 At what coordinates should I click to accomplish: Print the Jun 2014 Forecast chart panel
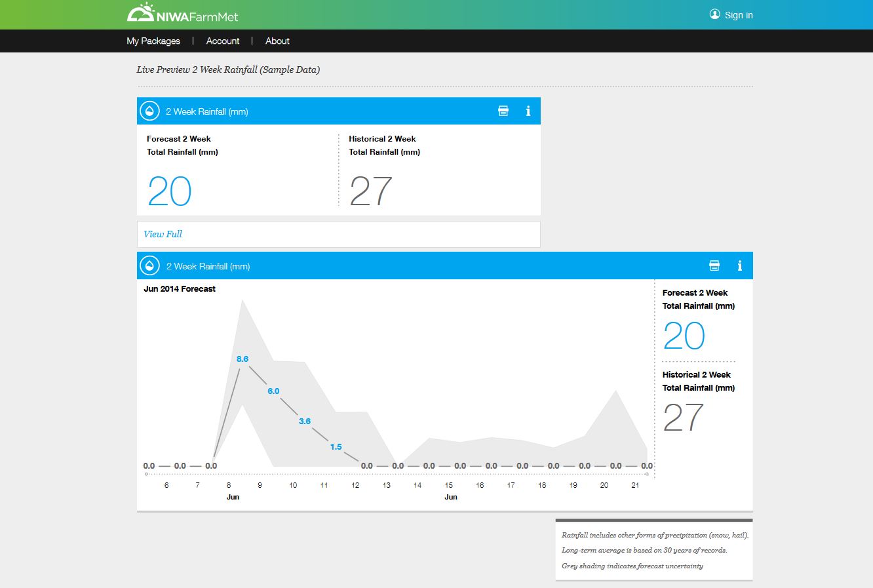coord(714,265)
